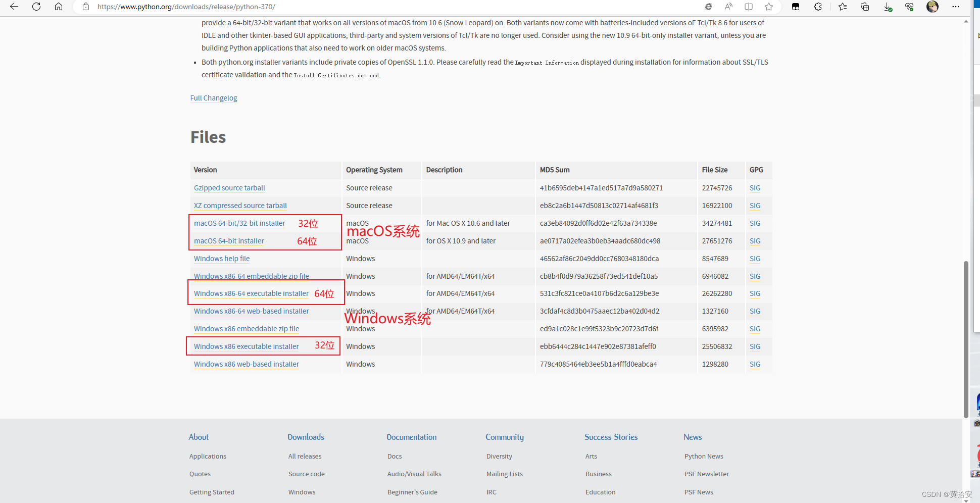Click the page vertical scrollbar thumb
Screen dimensions: 980x503
(966, 339)
